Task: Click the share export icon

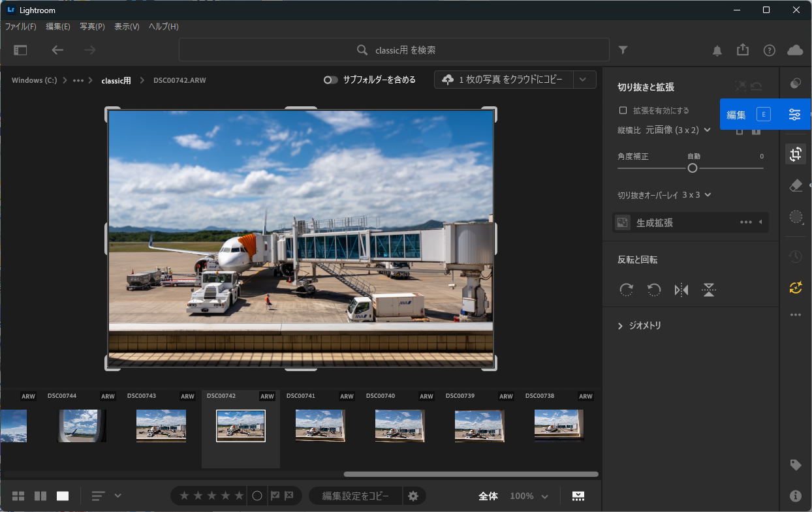Action: click(x=742, y=50)
